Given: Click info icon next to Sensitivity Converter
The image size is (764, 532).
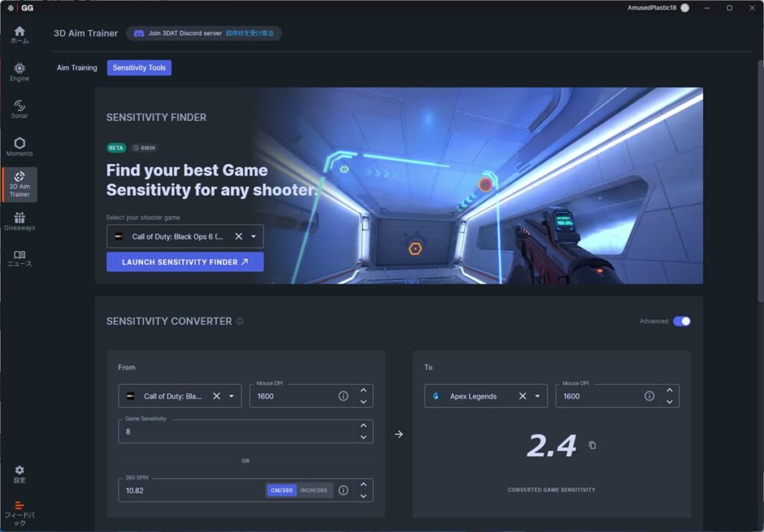Looking at the screenshot, I should click(239, 322).
